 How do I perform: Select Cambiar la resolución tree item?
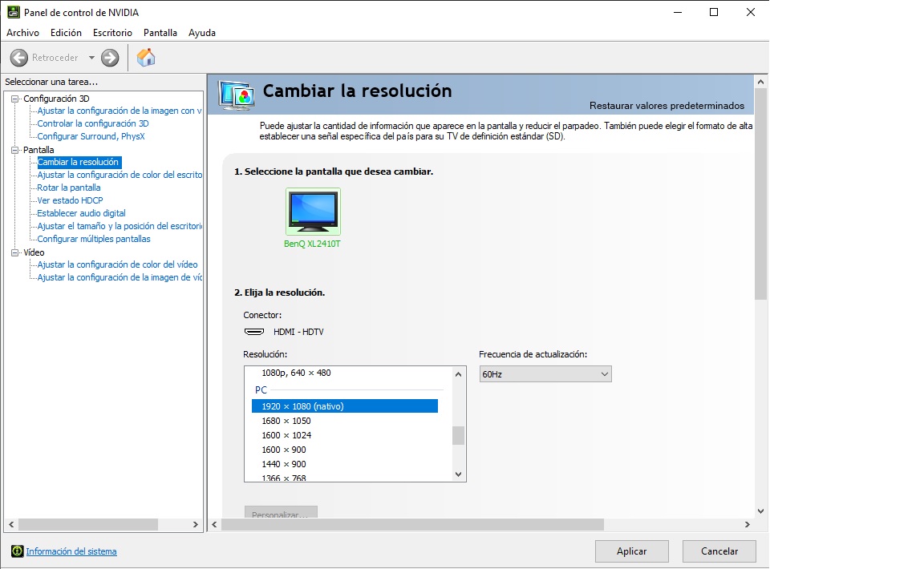point(79,162)
